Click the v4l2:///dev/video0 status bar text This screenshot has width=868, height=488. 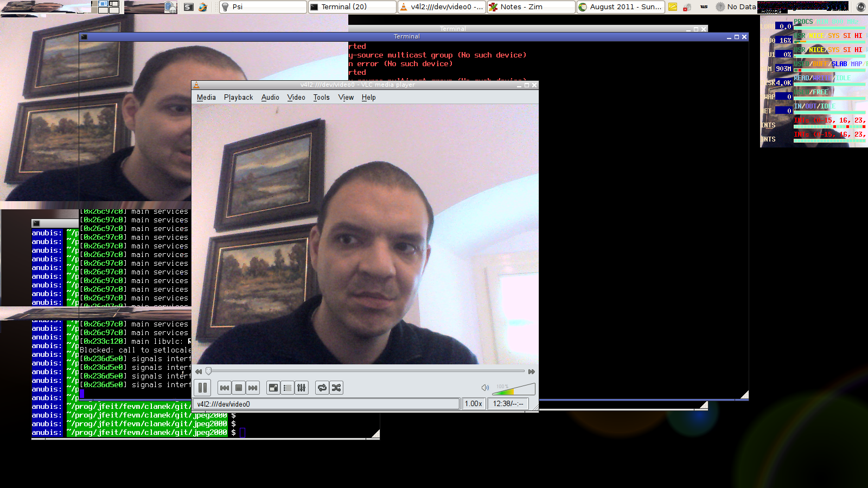[x=224, y=404]
